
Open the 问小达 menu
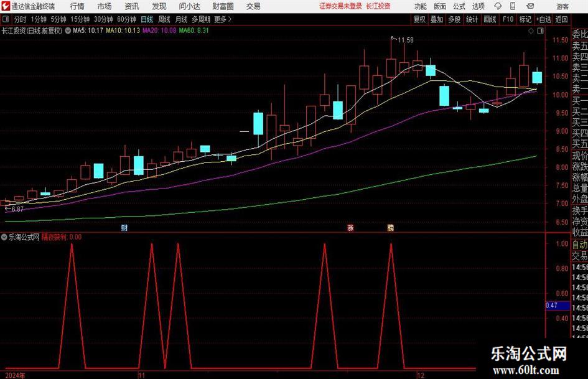190,6
